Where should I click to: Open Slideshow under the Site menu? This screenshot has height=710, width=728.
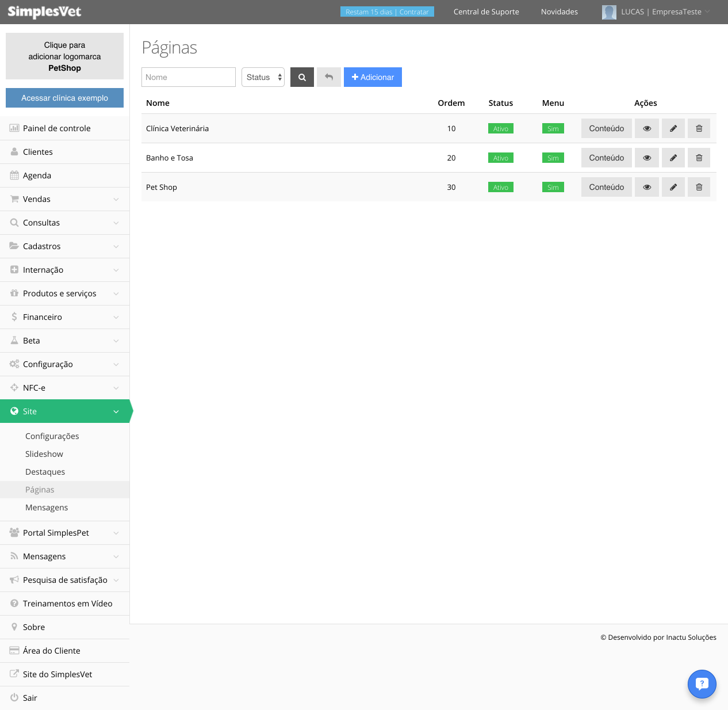[44, 454]
